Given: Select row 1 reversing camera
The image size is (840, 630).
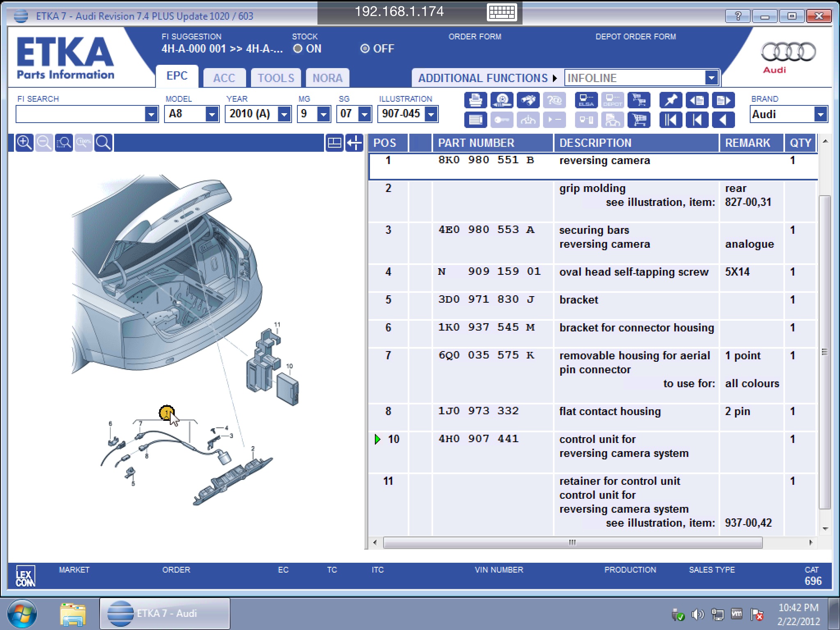Looking at the screenshot, I should 593,166.
